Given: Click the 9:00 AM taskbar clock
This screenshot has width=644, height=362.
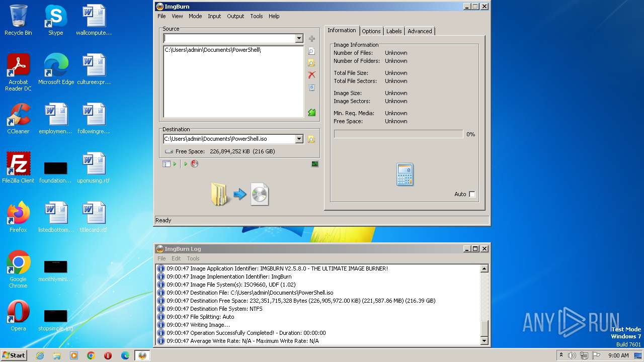Looking at the screenshot, I should [x=618, y=355].
